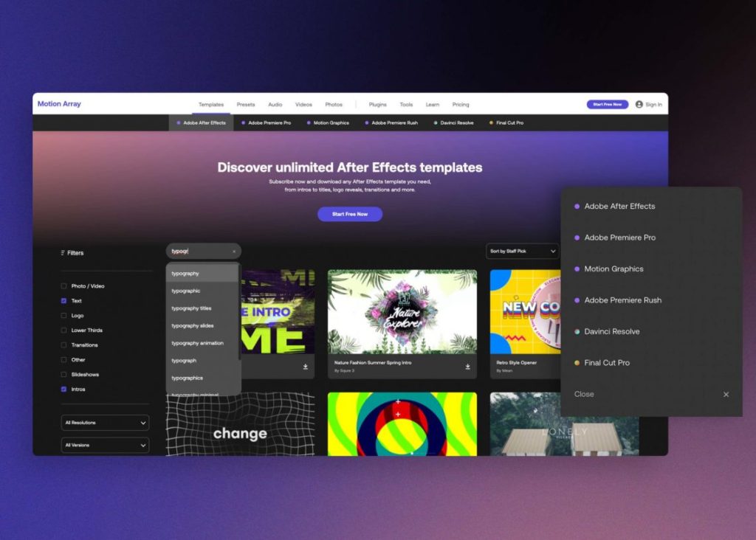Click the Sign In user icon
The width and height of the screenshot is (756, 540).
coord(639,105)
